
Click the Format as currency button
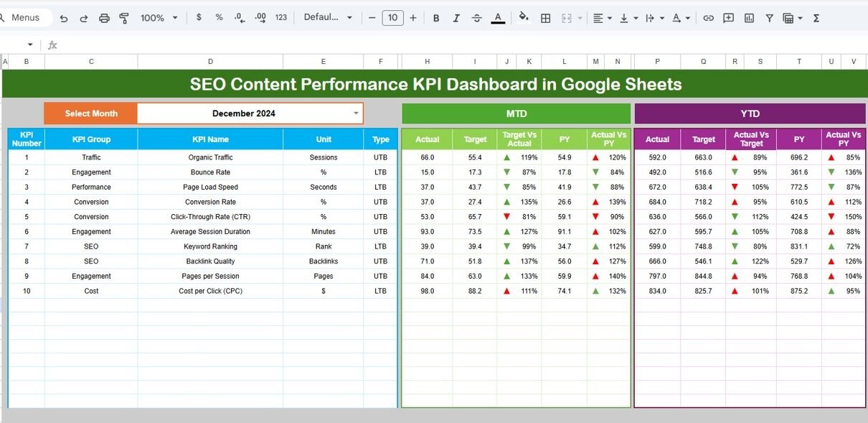pos(199,18)
